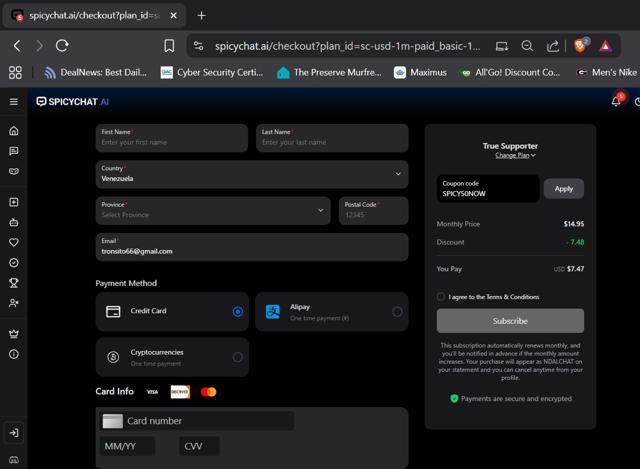This screenshot has width=640, height=469.
Task: Bookmark this page
Action: [x=169, y=46]
